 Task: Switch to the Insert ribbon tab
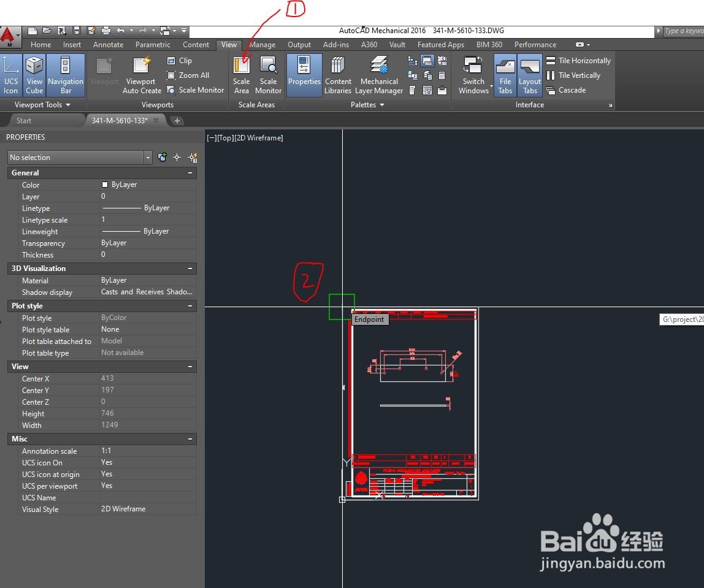click(72, 44)
